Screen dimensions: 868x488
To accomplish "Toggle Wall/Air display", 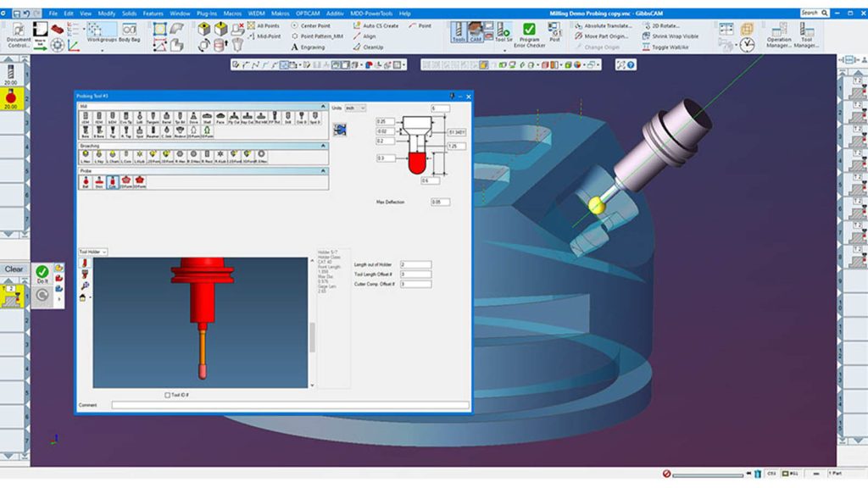I will click(x=665, y=47).
